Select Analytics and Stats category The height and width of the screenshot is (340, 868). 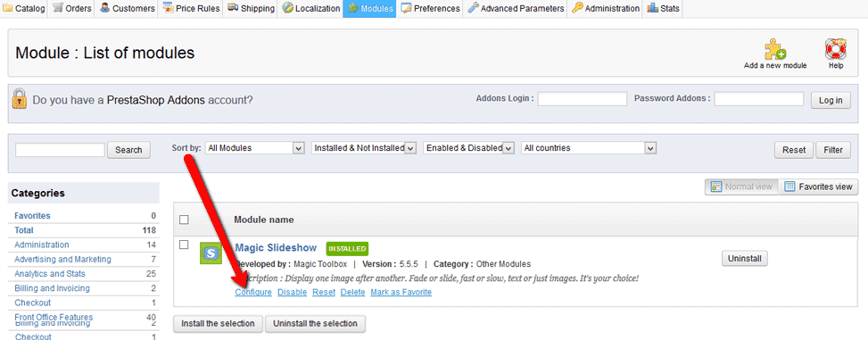pyautogui.click(x=50, y=274)
